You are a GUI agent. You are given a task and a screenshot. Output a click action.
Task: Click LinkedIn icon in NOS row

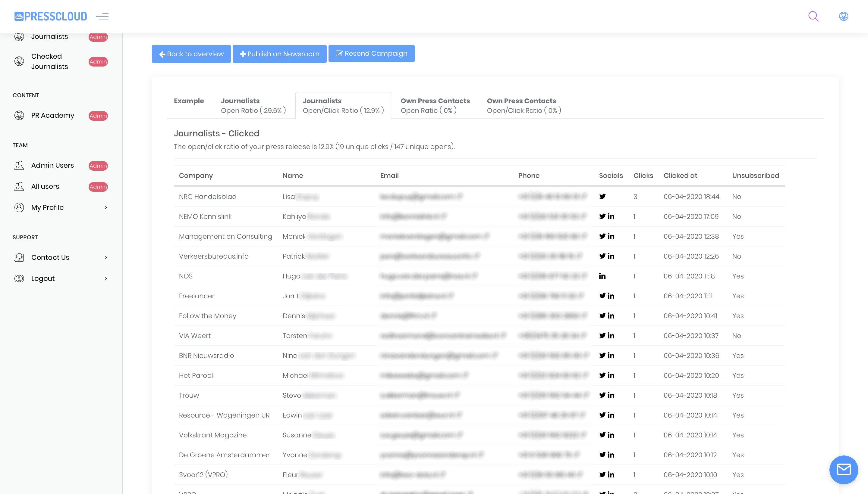[x=602, y=276]
